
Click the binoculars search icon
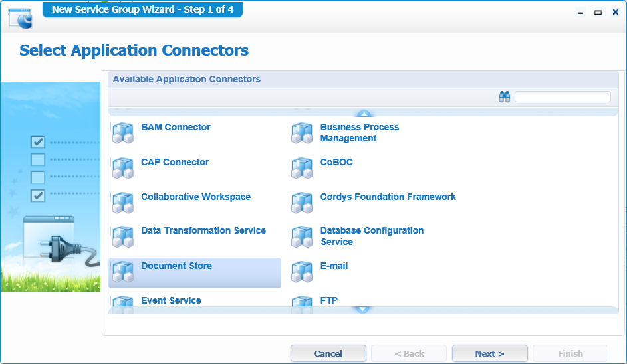505,97
